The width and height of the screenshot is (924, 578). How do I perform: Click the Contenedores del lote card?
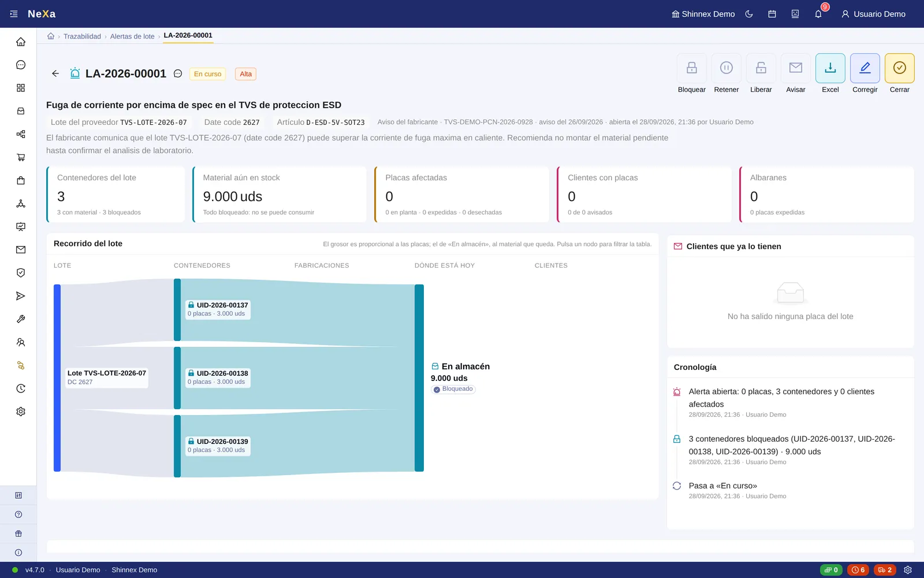tap(115, 194)
